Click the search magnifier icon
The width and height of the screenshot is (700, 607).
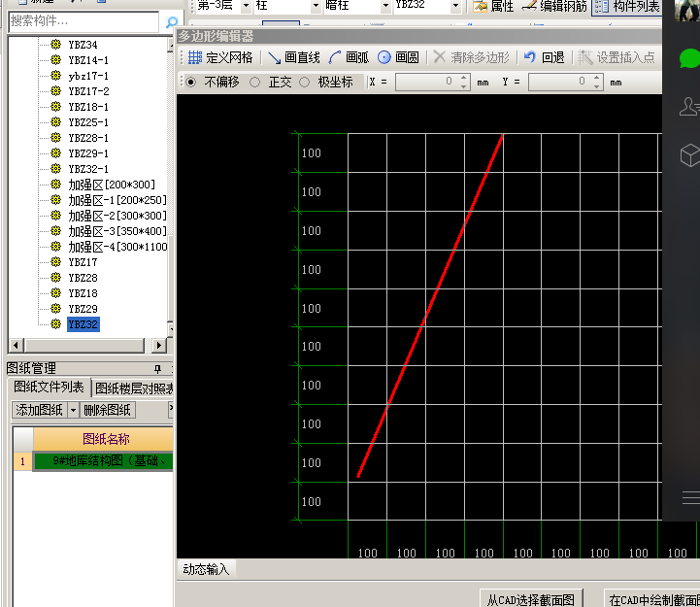click(x=172, y=22)
